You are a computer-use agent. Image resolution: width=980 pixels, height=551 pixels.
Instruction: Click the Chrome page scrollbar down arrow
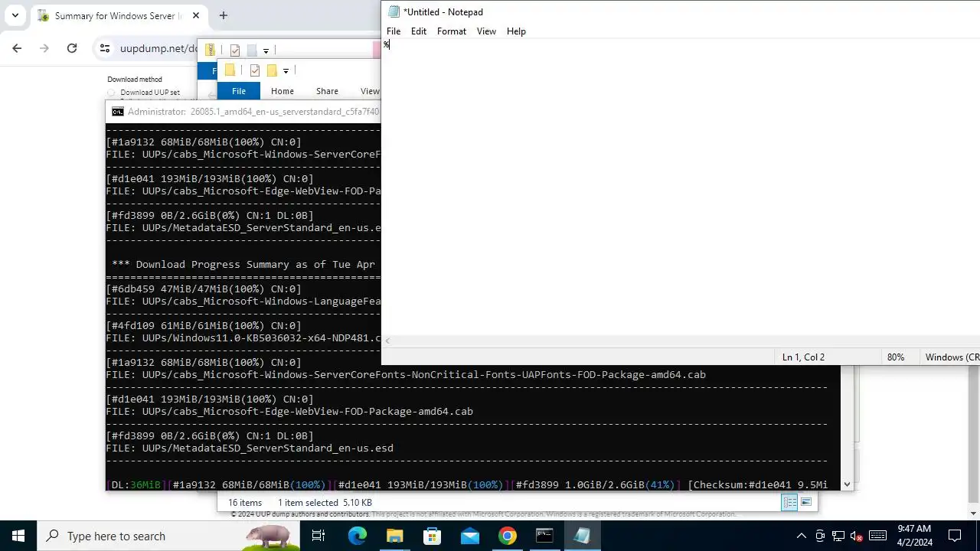tap(974, 514)
